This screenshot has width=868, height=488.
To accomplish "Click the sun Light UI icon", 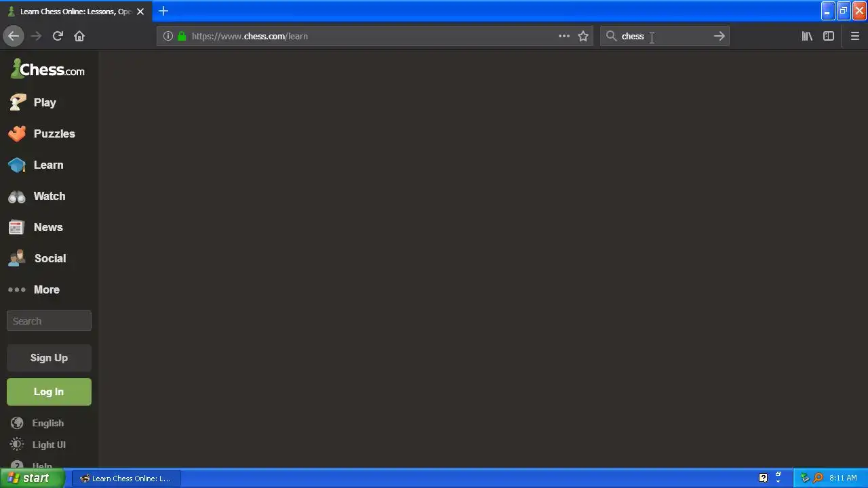I will pyautogui.click(x=17, y=445).
